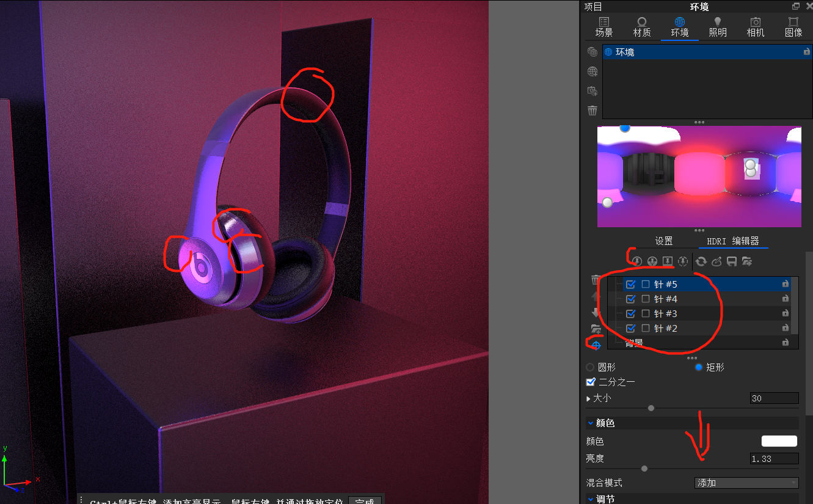813x504 pixels.
Task: Select the 矩形 radio button
Action: click(699, 367)
